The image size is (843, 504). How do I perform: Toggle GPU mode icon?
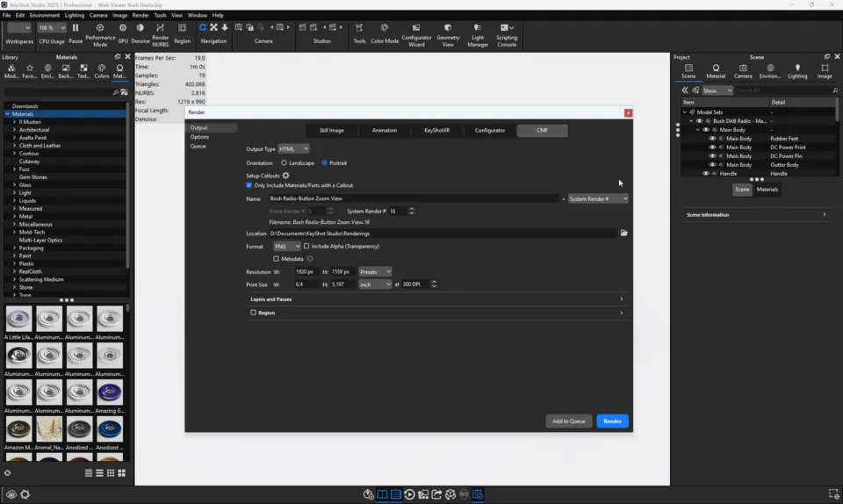123,28
